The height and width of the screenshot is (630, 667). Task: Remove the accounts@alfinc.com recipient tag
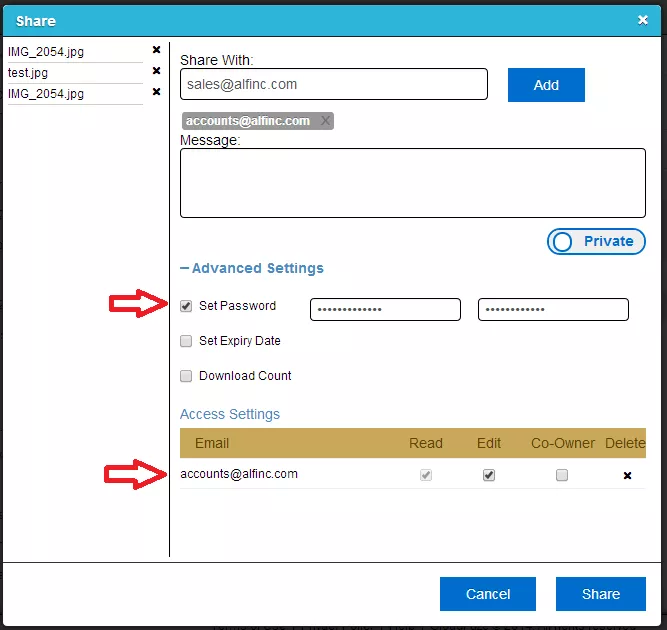pos(325,121)
